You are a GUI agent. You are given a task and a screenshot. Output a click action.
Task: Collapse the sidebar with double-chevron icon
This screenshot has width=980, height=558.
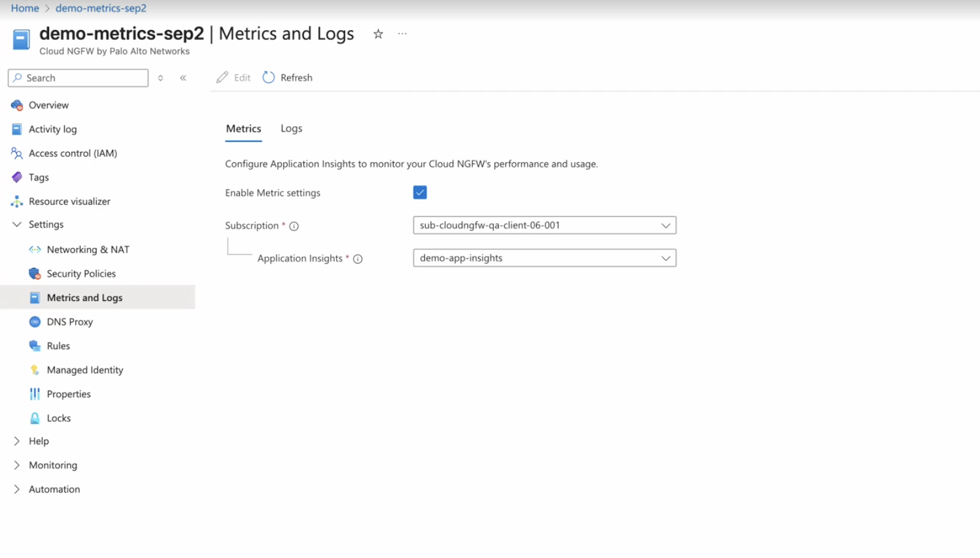pyautogui.click(x=183, y=78)
